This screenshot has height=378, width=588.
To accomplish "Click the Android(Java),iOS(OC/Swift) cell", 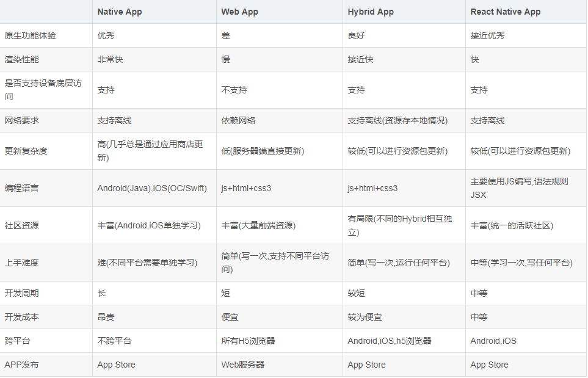I will [152, 188].
